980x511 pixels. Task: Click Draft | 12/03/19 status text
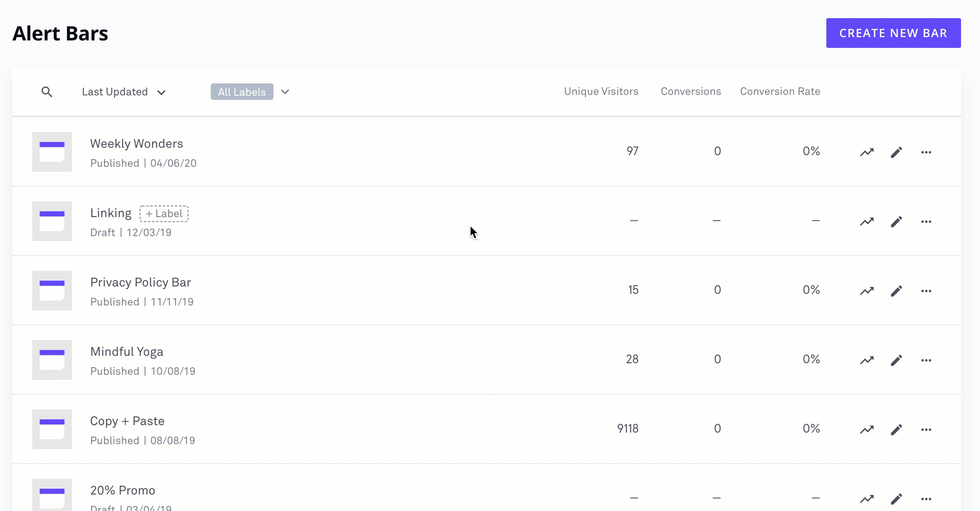point(131,233)
